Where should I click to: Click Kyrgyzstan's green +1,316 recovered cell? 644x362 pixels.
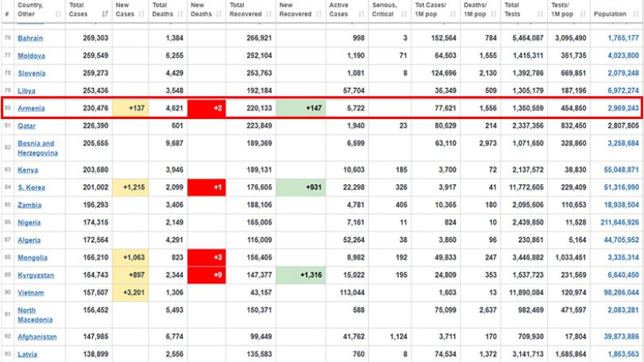301,275
